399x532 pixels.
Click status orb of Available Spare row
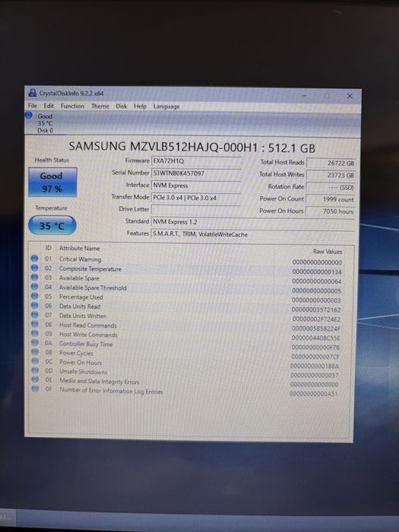pos(34,277)
